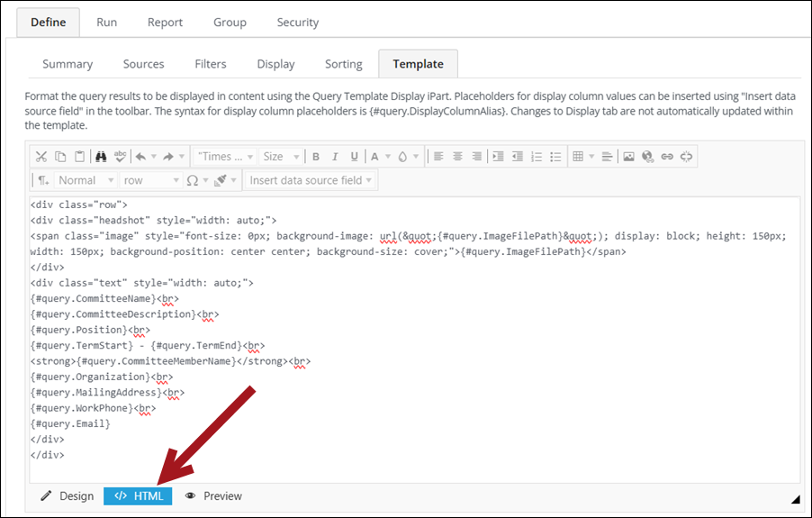812x518 pixels.
Task: Toggle underline formatting
Action: [354, 157]
